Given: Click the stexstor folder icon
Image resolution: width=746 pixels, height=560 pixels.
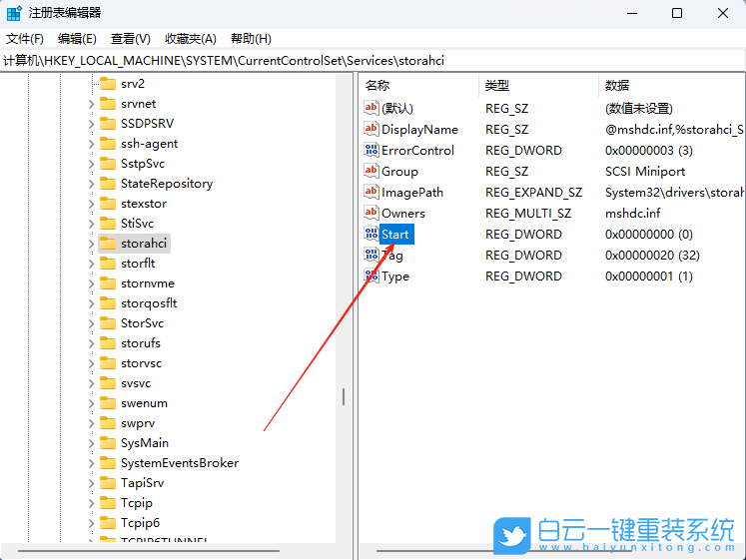Looking at the screenshot, I should [108, 204].
